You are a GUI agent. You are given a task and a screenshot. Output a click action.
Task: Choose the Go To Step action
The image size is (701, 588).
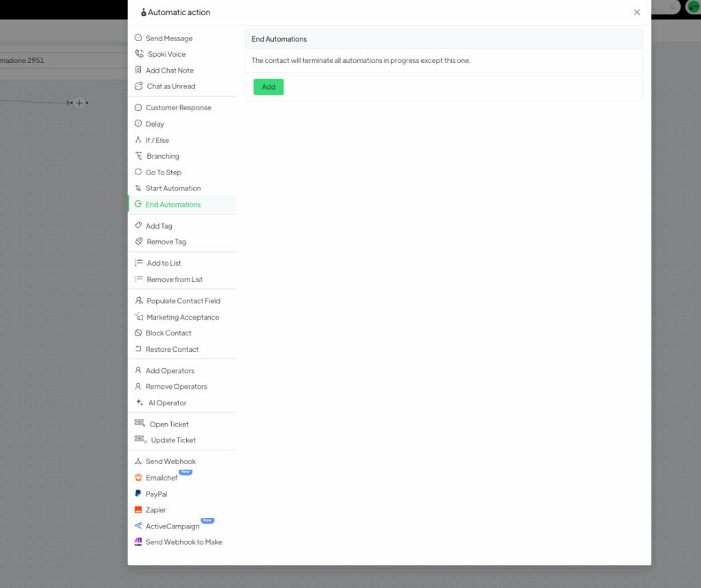163,172
